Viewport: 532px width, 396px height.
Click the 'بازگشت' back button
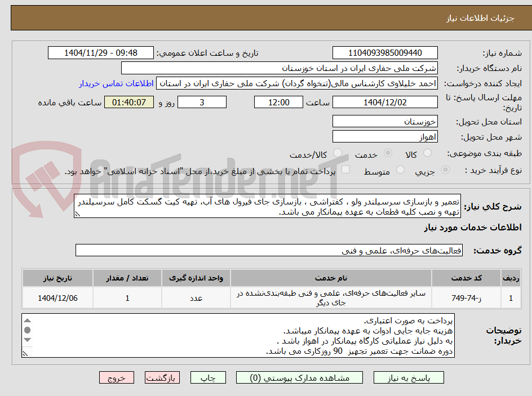(x=162, y=377)
